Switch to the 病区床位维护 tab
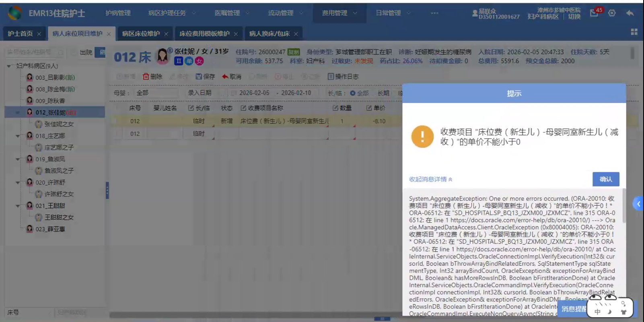 pyautogui.click(x=141, y=34)
